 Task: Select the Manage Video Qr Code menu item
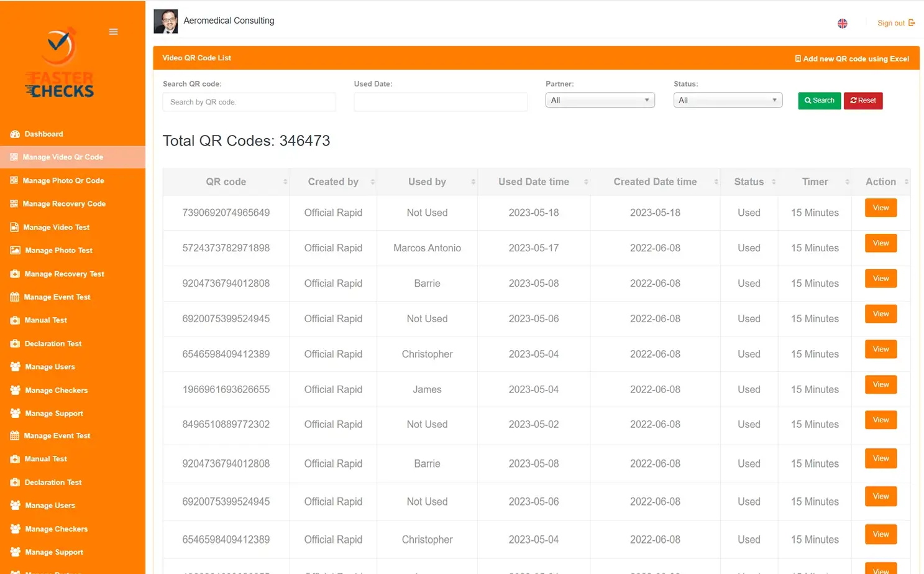63,157
